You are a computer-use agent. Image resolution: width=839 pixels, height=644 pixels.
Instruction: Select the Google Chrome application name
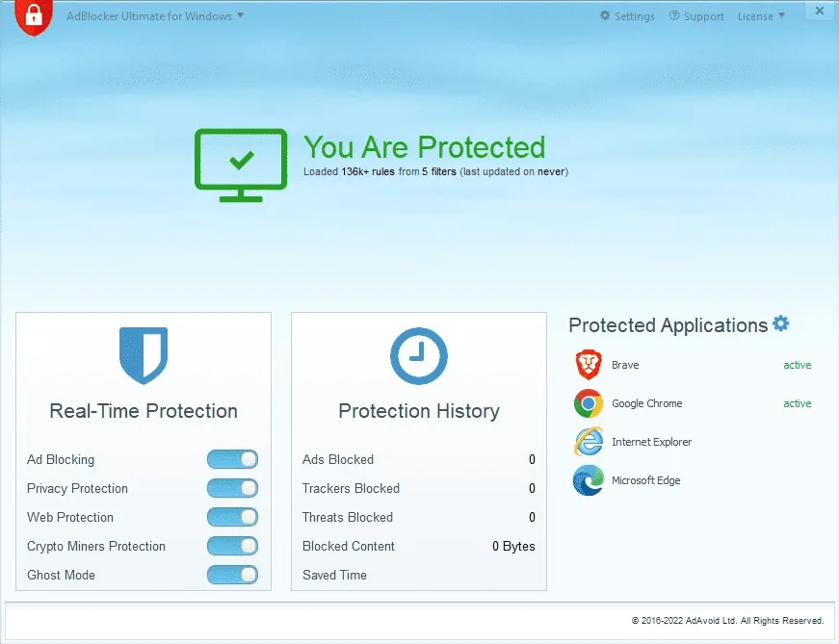click(647, 403)
